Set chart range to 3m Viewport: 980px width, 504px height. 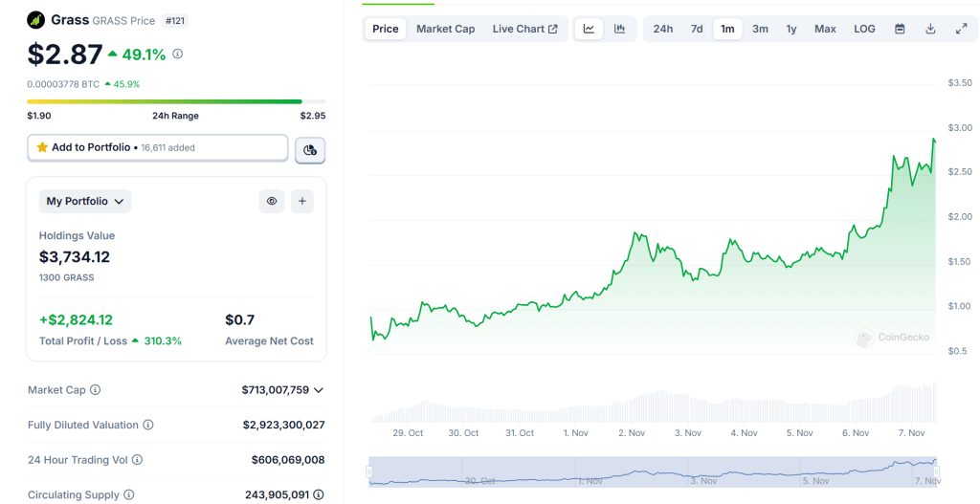point(760,29)
